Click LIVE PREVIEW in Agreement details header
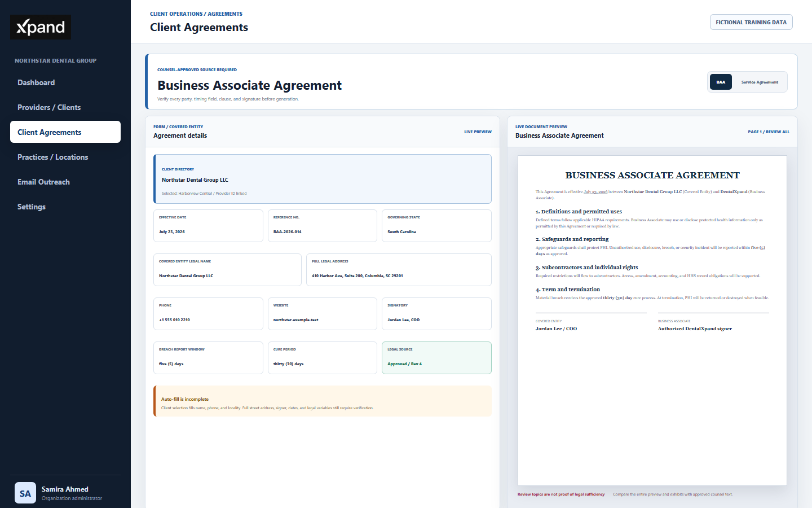Image resolution: width=812 pixels, height=508 pixels. pos(478,132)
